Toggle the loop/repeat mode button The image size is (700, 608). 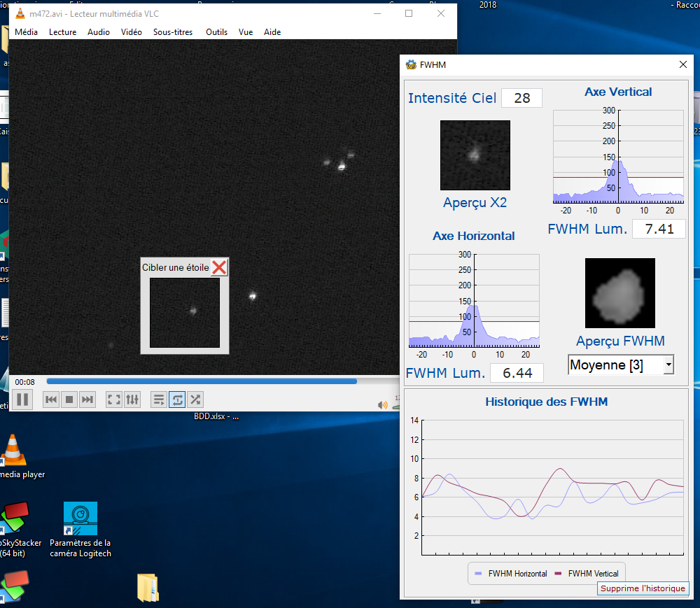177,400
